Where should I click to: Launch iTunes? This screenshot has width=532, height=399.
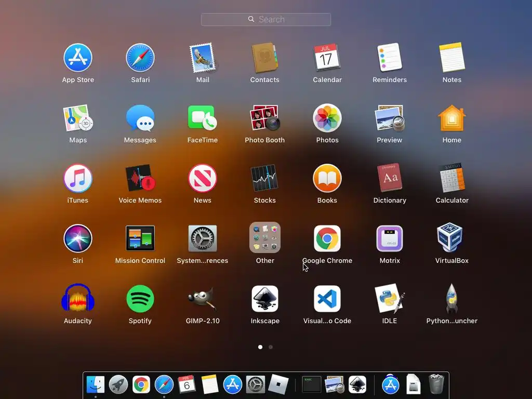click(78, 179)
